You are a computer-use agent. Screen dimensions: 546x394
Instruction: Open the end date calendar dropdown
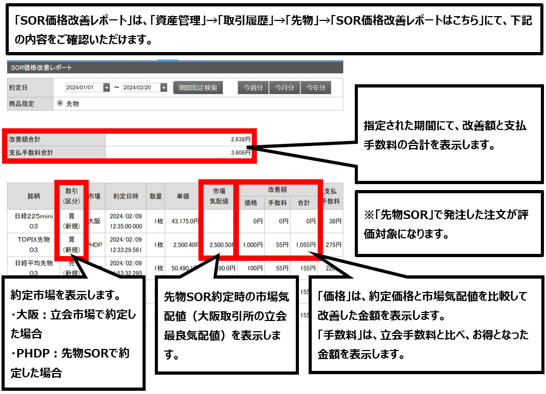164,88
